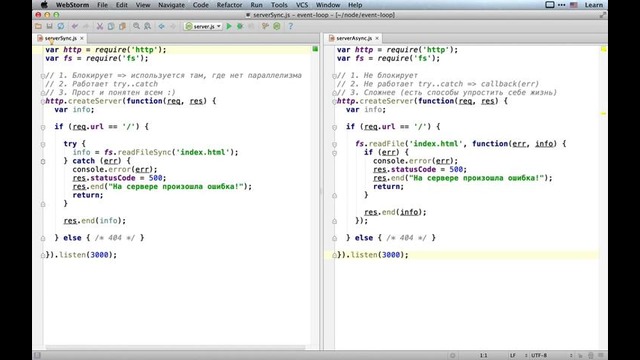Click the US flag input source icon
640x360 pixels.
(x=573, y=5)
